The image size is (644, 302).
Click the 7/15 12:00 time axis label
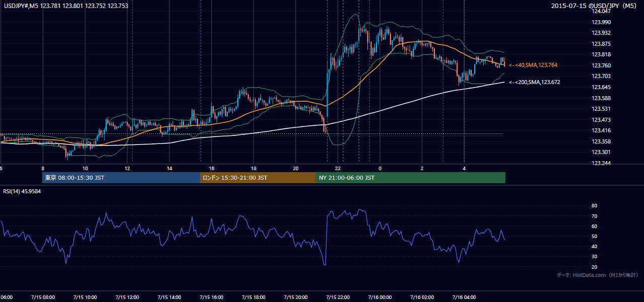[x=127, y=297]
